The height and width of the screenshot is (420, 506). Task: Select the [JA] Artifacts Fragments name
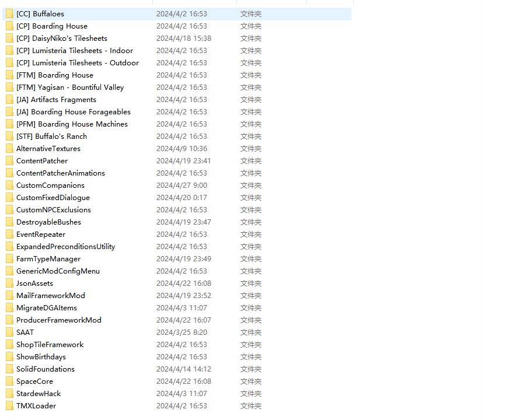[x=57, y=100]
